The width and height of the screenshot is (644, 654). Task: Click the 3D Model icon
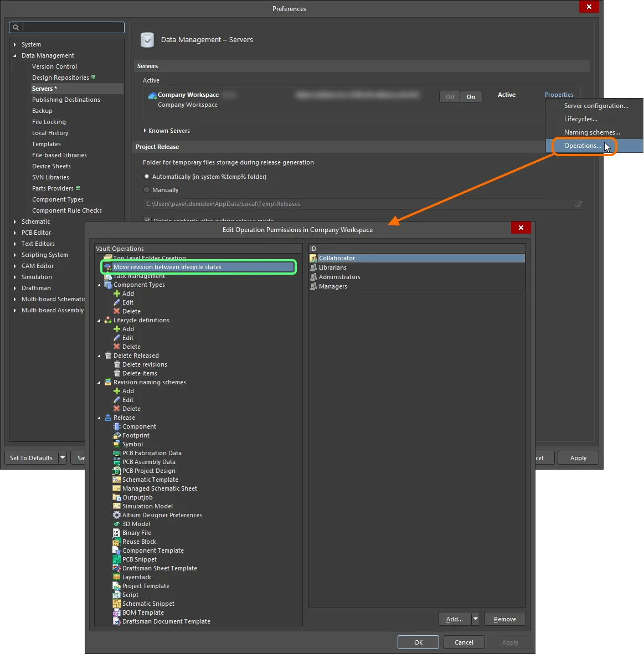[x=117, y=524]
